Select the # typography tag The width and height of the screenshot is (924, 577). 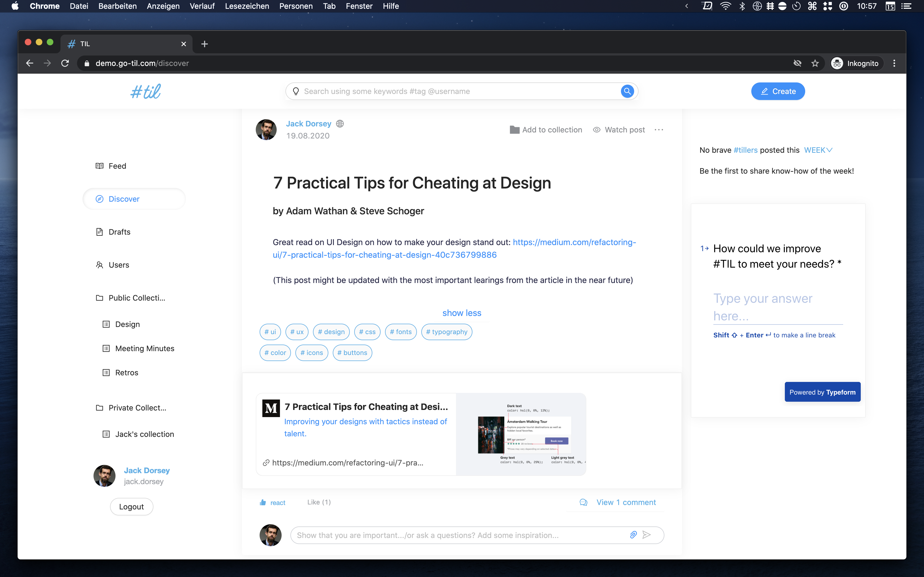tap(446, 332)
